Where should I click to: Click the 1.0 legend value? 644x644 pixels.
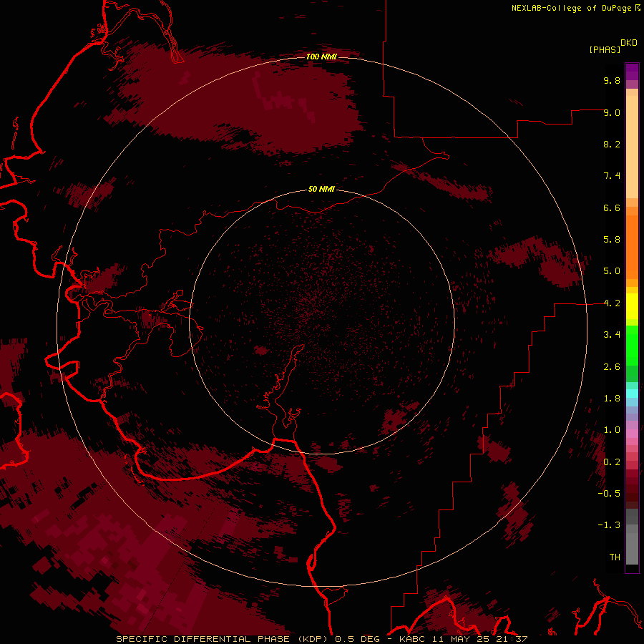pos(612,430)
